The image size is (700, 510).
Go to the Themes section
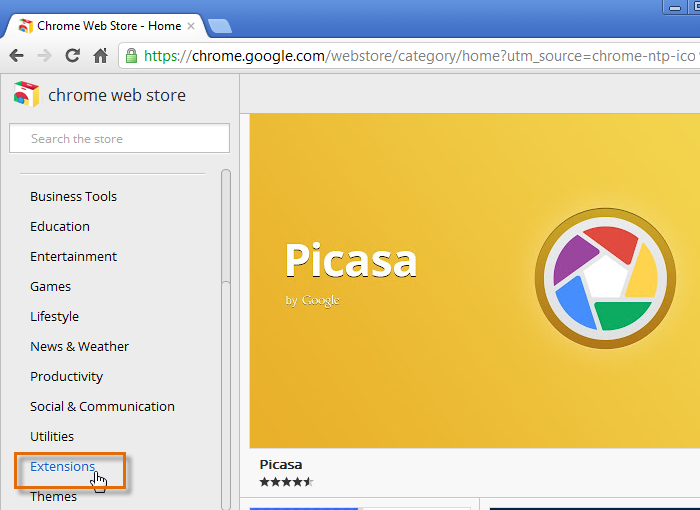(x=54, y=496)
